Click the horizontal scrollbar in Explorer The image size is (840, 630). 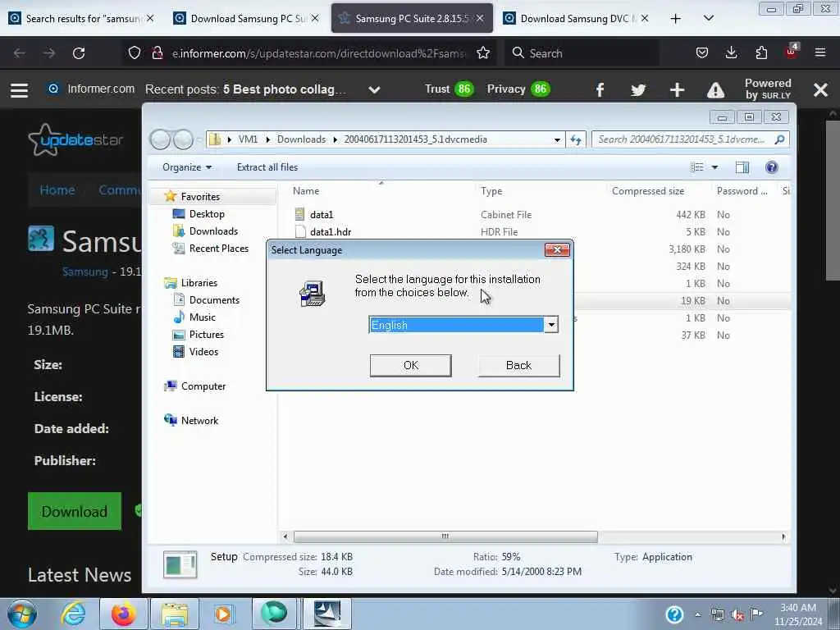click(445, 536)
